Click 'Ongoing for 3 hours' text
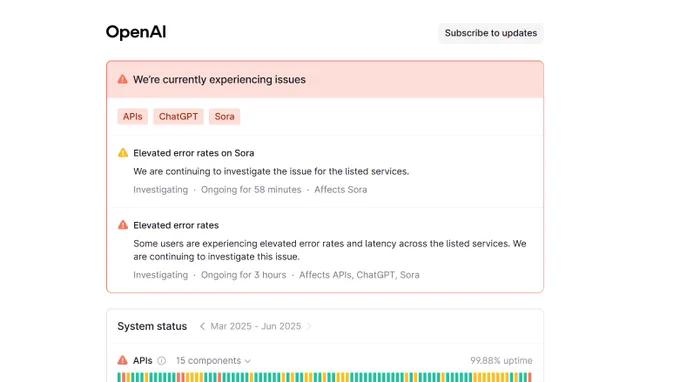The height and width of the screenshot is (382, 680). click(243, 275)
